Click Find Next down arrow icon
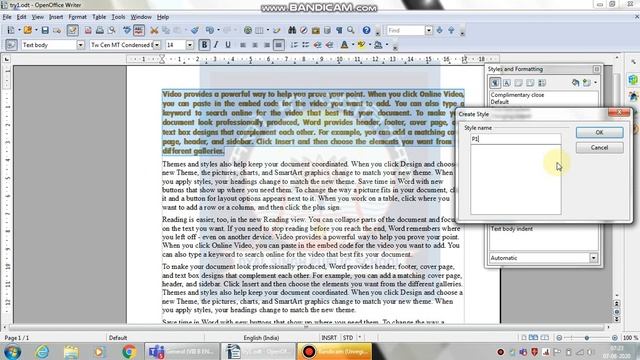This screenshot has height=360, width=640. 440,30
